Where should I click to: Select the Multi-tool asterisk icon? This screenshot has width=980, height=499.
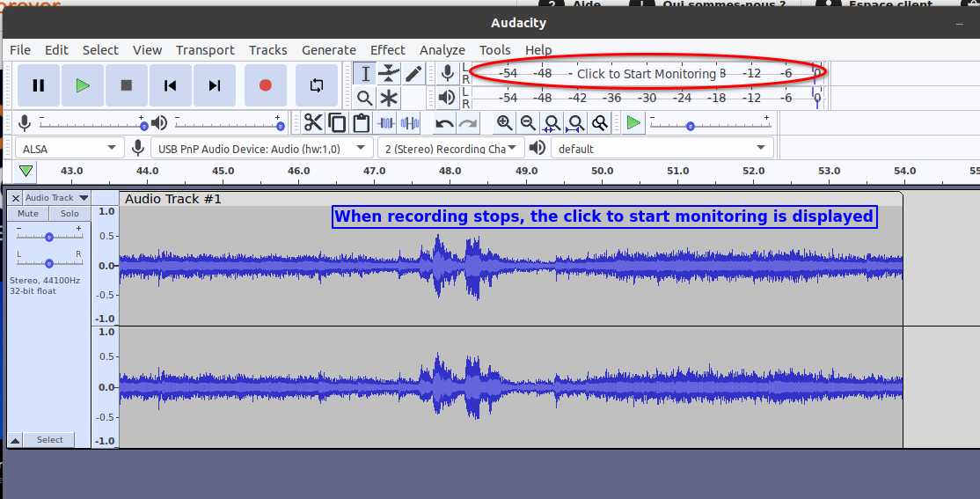pyautogui.click(x=389, y=99)
